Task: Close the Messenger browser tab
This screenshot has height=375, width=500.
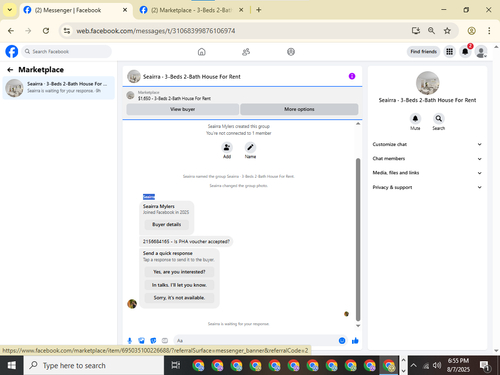Action: click(x=125, y=10)
